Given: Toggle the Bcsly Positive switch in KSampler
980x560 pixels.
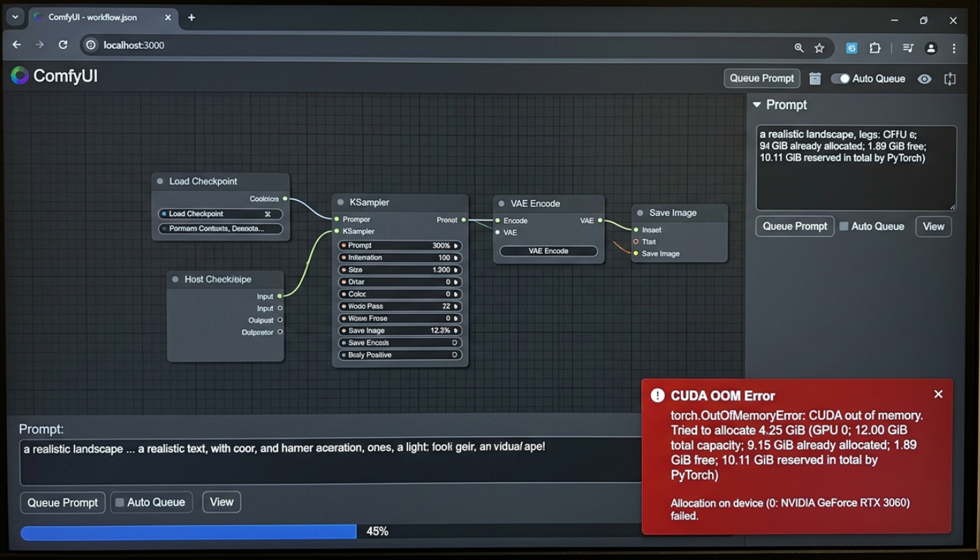Looking at the screenshot, I should coord(454,355).
